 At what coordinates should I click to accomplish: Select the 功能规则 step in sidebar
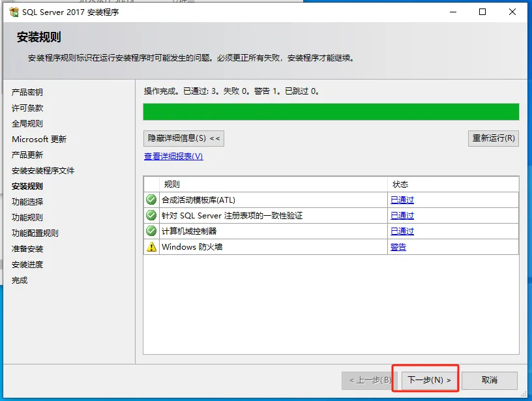(x=27, y=218)
